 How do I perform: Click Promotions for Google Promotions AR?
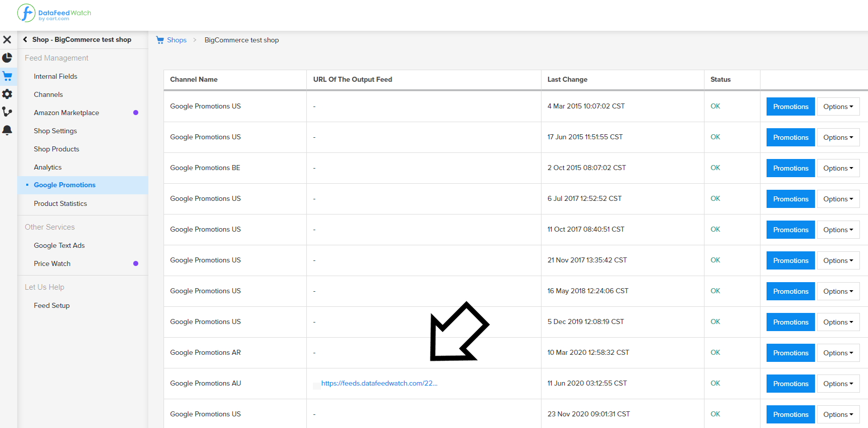point(791,353)
